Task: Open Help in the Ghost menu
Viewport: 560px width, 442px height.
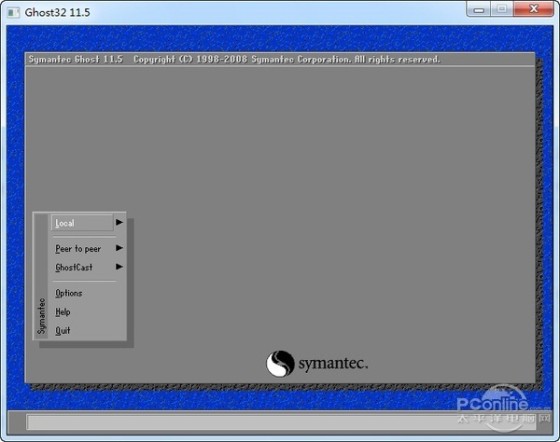Action: (x=62, y=312)
